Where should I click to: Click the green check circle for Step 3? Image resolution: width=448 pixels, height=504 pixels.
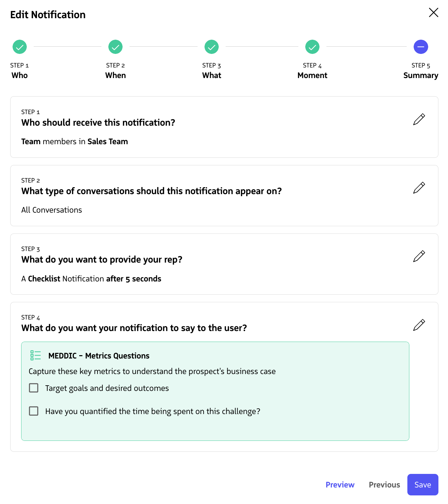click(x=211, y=47)
